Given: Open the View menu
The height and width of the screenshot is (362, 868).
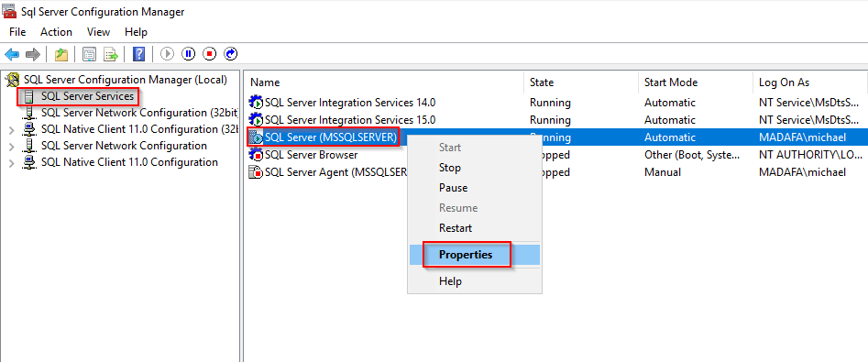Looking at the screenshot, I should coord(98,32).
